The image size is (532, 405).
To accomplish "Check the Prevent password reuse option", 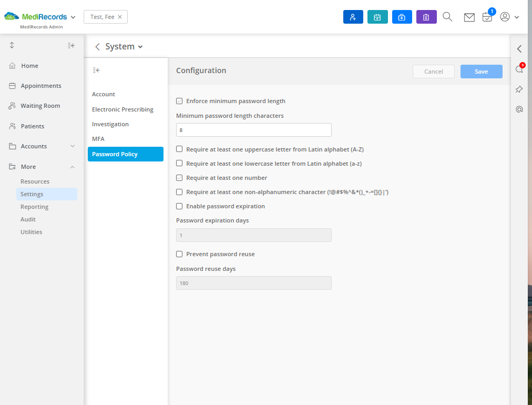I will click(179, 254).
